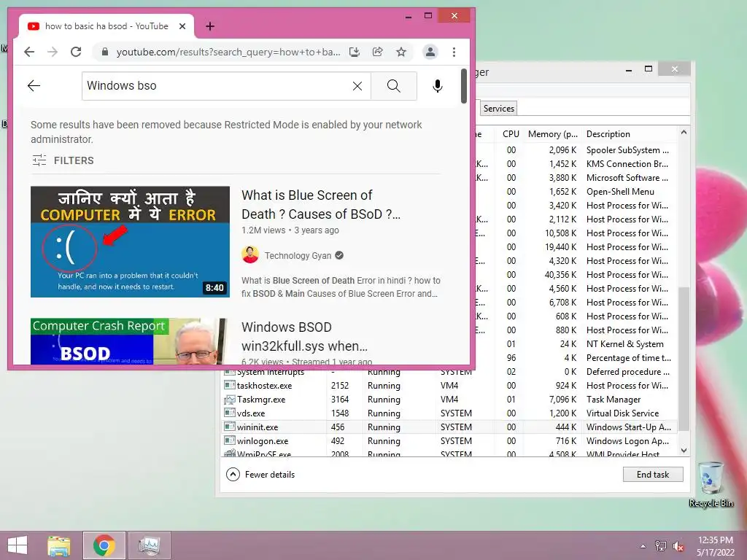
Task: Open the Technology Gyan channel link
Action: pyautogui.click(x=298, y=256)
